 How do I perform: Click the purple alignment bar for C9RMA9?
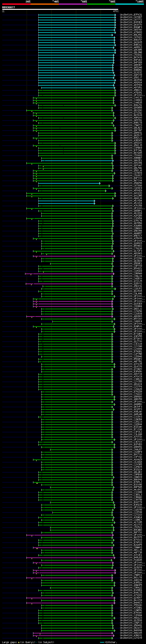[70, 274]
